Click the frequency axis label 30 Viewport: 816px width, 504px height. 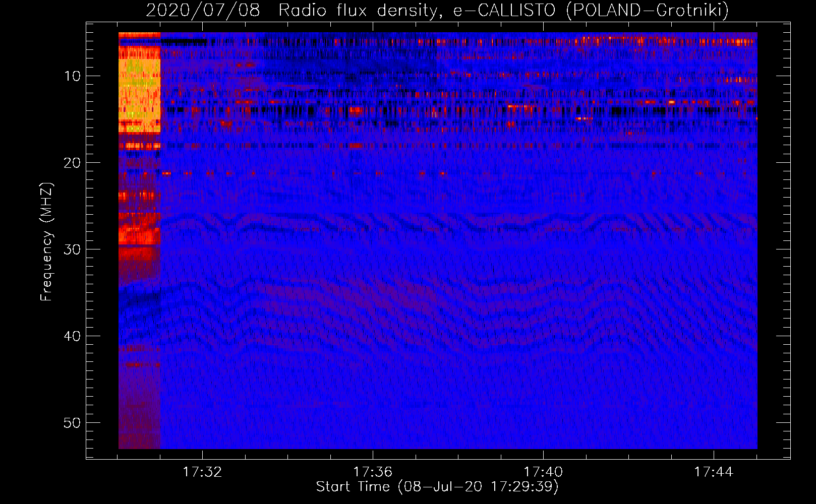(73, 249)
